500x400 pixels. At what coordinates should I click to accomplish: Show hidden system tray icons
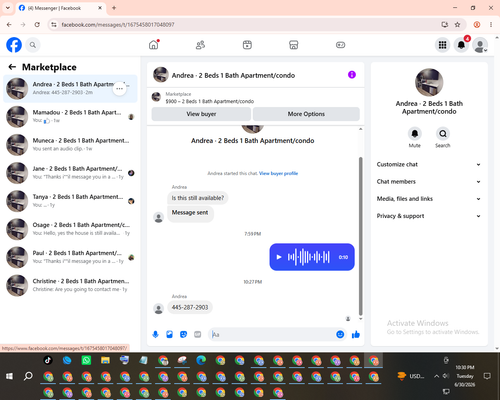pos(436,376)
